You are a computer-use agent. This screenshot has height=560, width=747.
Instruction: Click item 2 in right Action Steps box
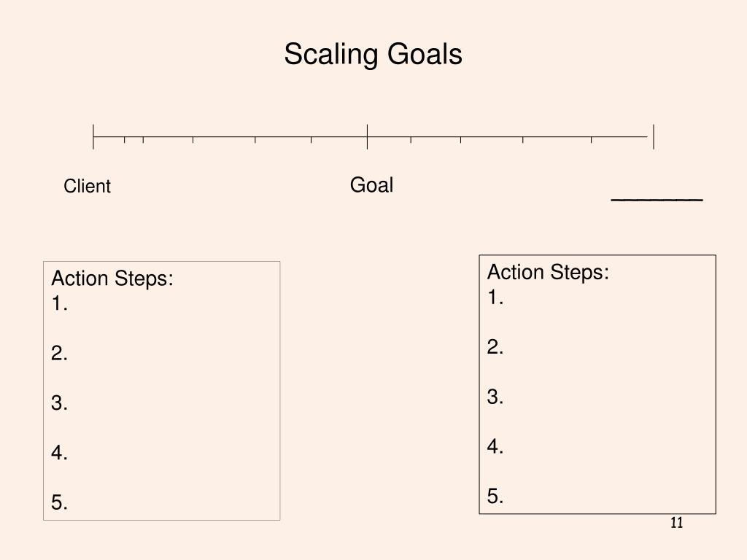tap(495, 346)
